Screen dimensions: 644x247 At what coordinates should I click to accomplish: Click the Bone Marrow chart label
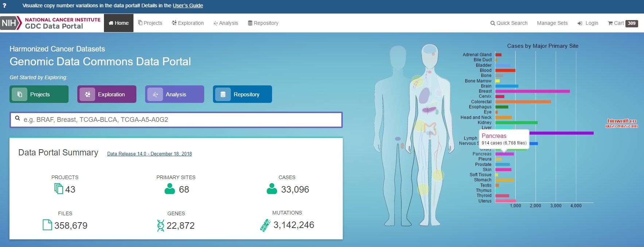(x=478, y=81)
